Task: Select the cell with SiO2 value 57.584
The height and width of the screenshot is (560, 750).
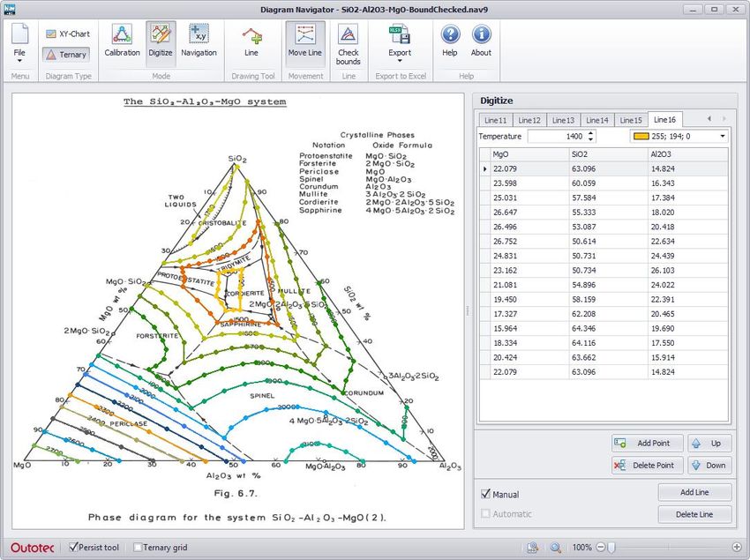Action: click(x=608, y=198)
